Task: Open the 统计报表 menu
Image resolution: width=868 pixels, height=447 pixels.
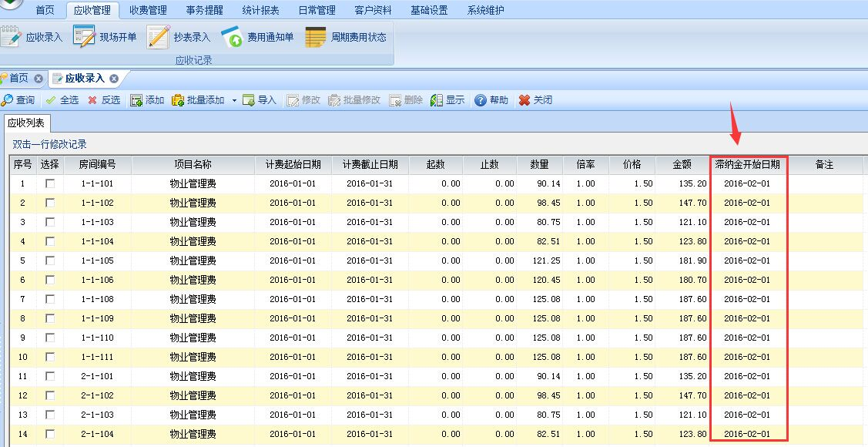Action: (261, 10)
